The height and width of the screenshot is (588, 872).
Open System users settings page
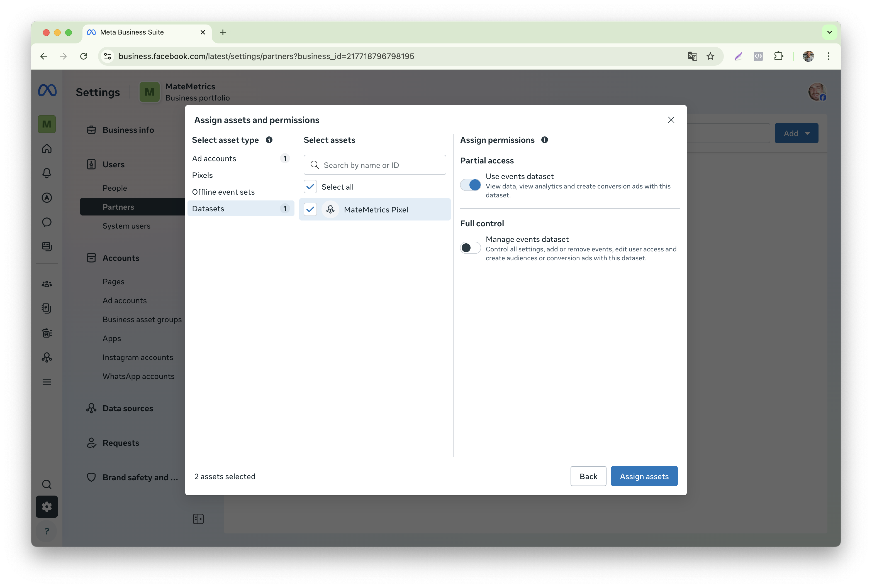point(126,226)
